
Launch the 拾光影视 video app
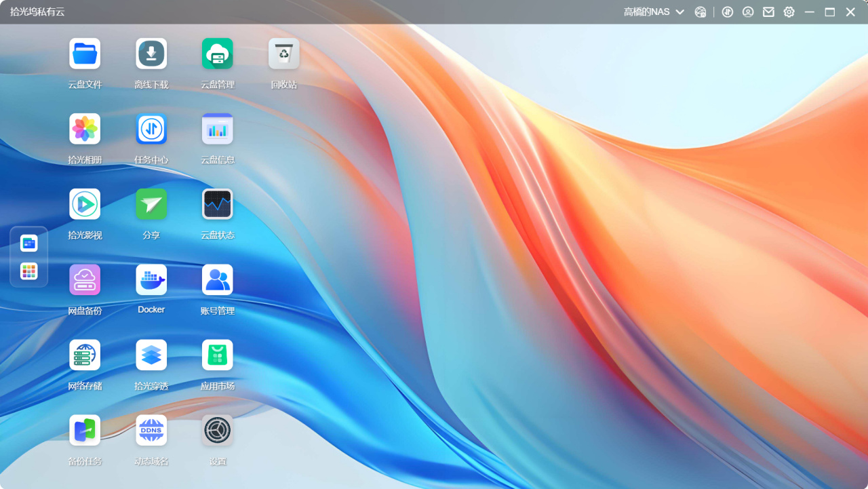click(x=85, y=204)
